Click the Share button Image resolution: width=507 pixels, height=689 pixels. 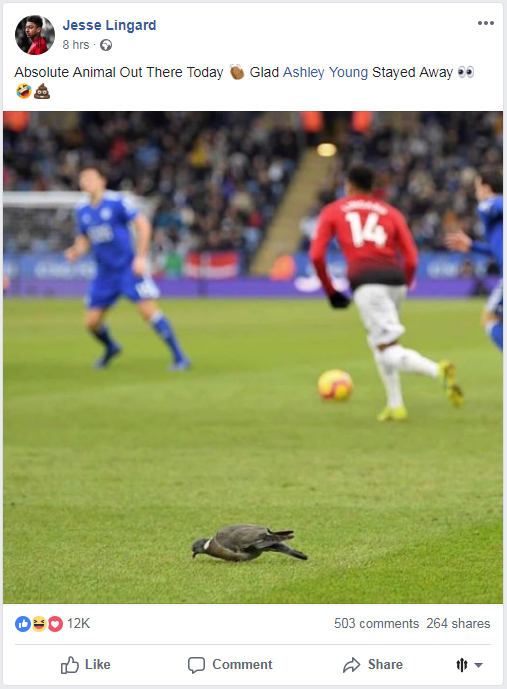pyautogui.click(x=373, y=665)
